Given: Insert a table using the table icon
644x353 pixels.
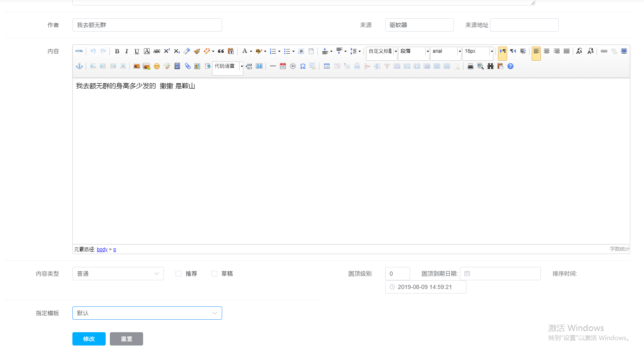Looking at the screenshot, I should 327,66.
